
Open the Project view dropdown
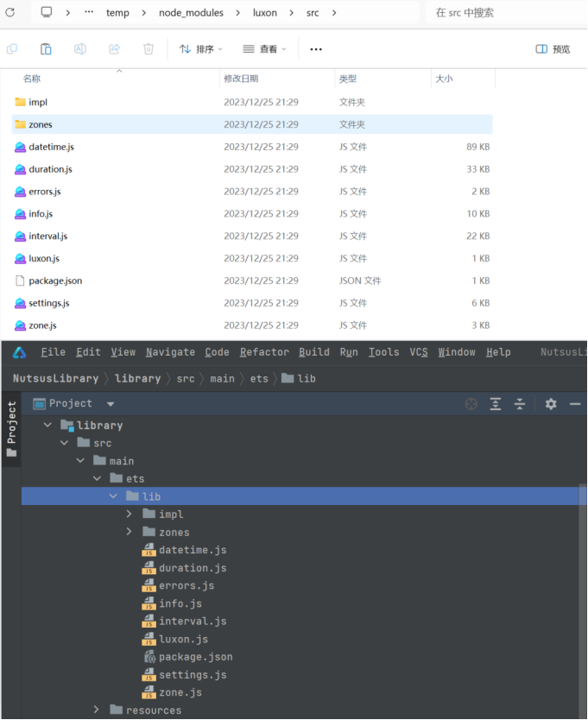[111, 404]
